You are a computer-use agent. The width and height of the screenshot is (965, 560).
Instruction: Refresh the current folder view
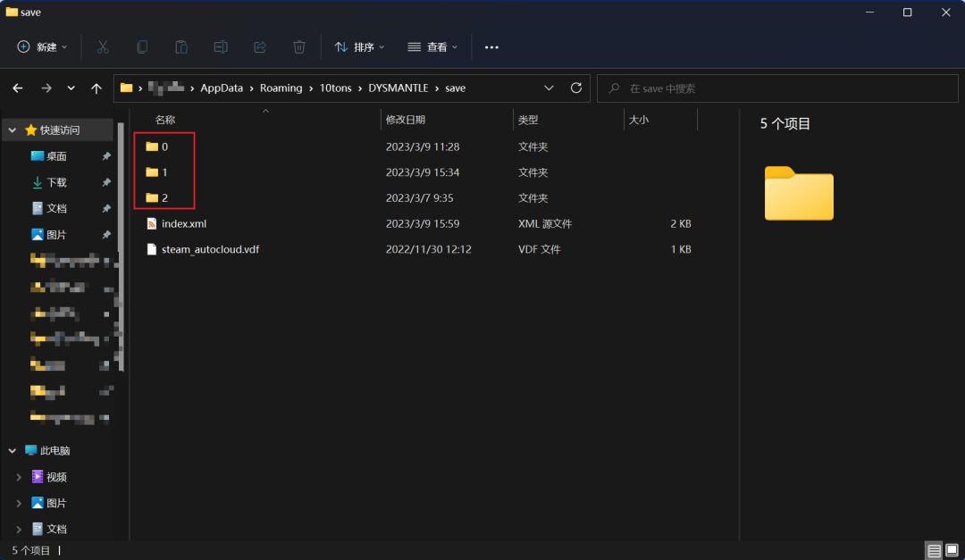point(576,88)
